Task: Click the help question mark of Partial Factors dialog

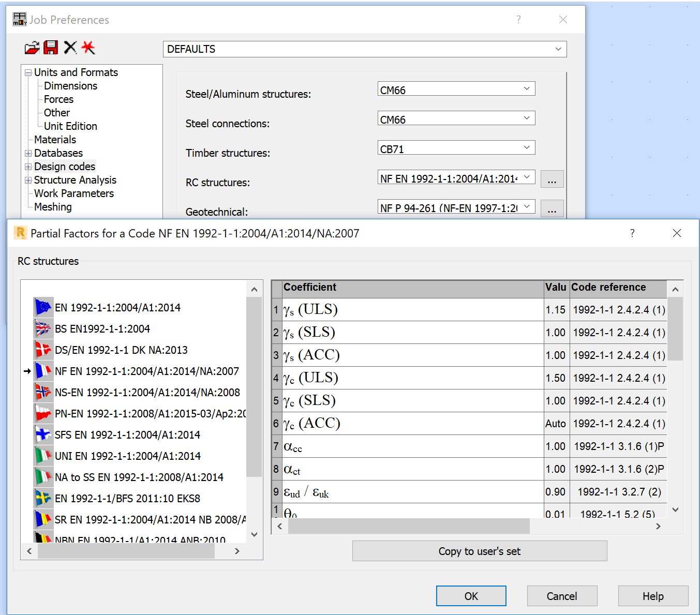Action: tap(632, 233)
